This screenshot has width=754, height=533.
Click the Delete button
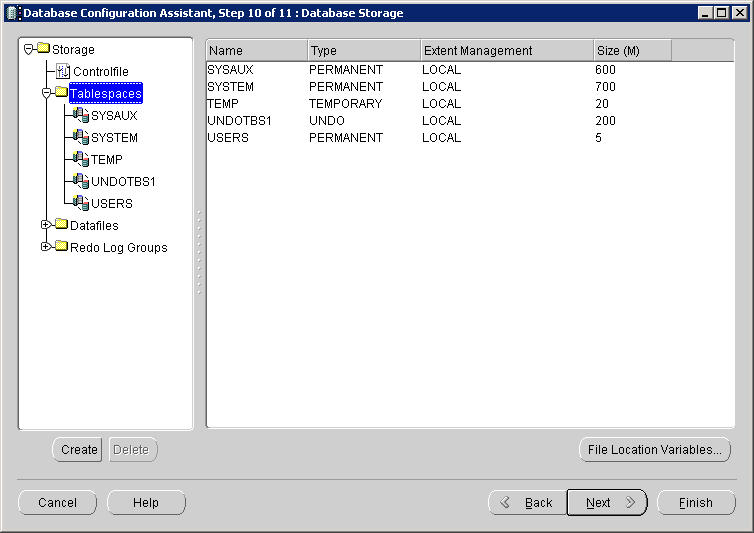coord(133,449)
